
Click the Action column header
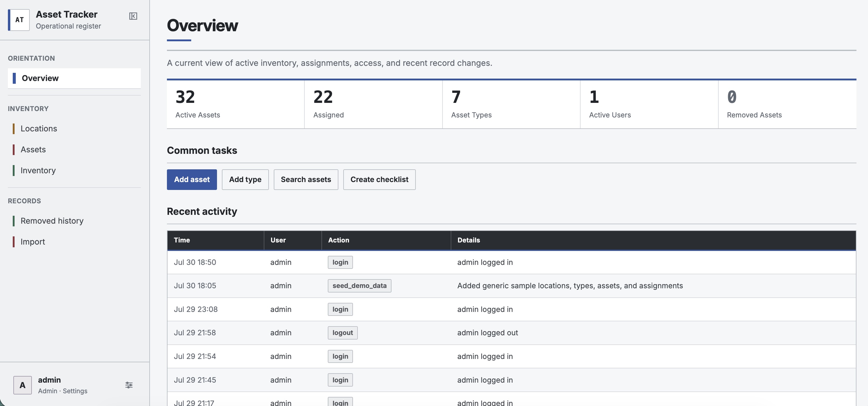pos(386,240)
